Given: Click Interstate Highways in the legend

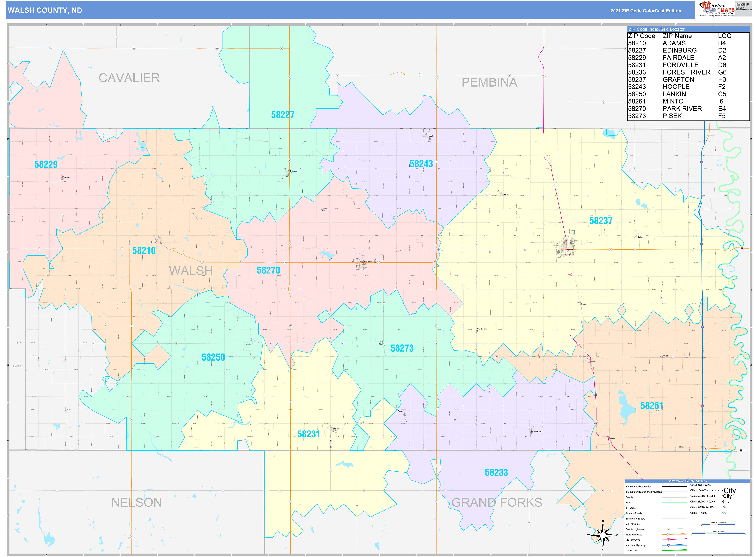Looking at the screenshot, I should [x=636, y=545].
